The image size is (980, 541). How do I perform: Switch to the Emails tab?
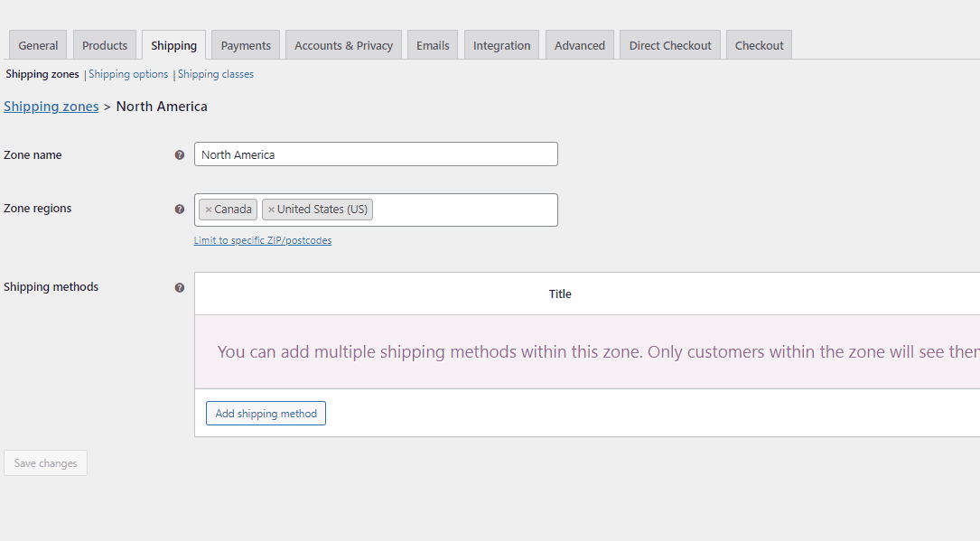[433, 45]
